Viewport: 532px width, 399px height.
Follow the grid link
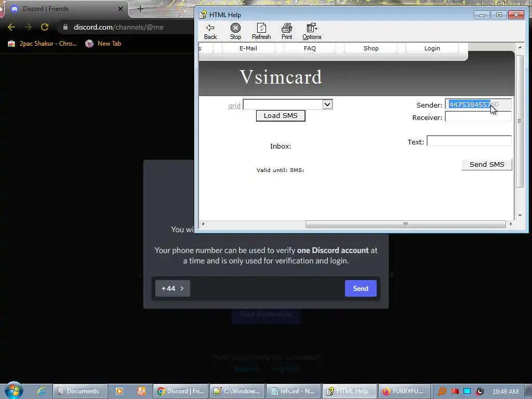234,105
